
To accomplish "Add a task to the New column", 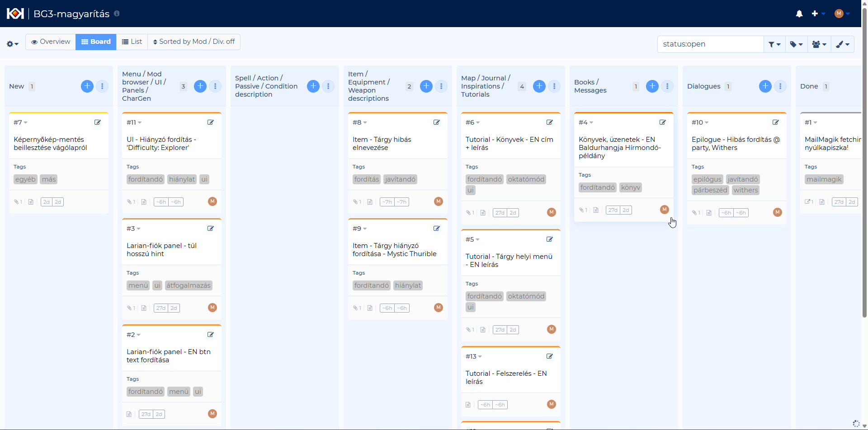I will [x=87, y=86].
